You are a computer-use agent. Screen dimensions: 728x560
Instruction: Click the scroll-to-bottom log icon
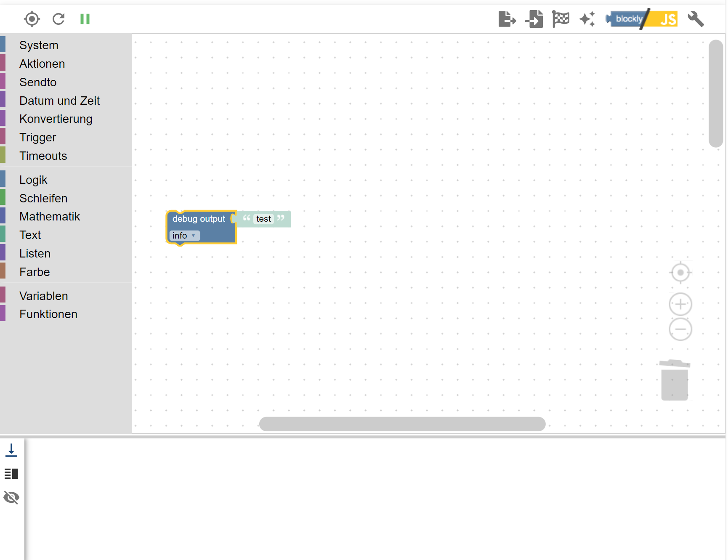(11, 450)
